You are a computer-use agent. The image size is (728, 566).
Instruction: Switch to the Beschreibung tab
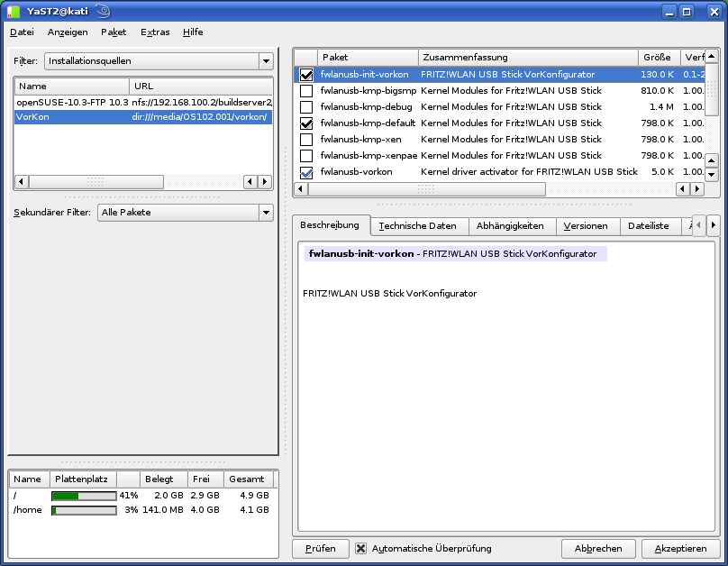330,225
